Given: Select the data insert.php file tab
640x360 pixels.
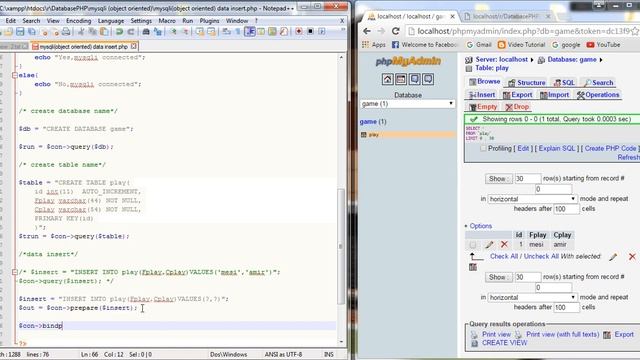Looking at the screenshot, I should point(84,47).
